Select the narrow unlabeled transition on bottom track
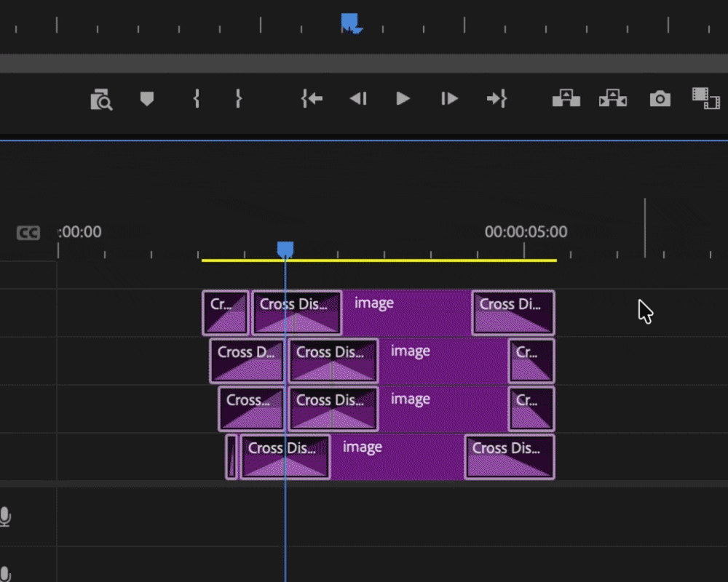The image size is (728, 582). [x=232, y=457]
